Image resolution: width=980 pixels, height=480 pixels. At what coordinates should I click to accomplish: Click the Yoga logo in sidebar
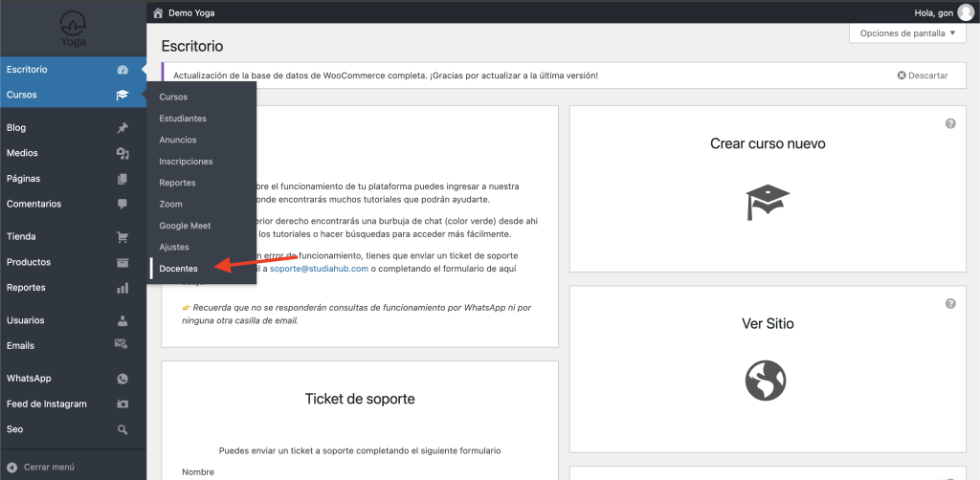click(73, 30)
